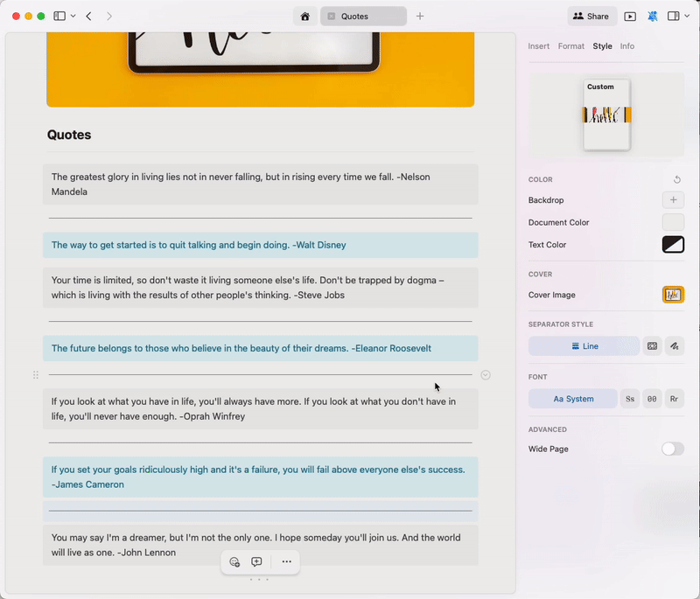Choose the Ss font option
The image size is (700, 599).
[630, 399]
